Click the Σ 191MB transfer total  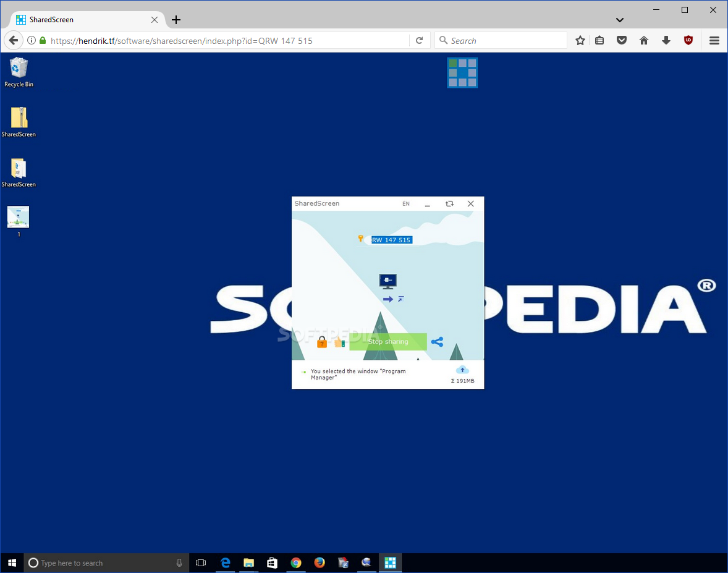[462, 381]
